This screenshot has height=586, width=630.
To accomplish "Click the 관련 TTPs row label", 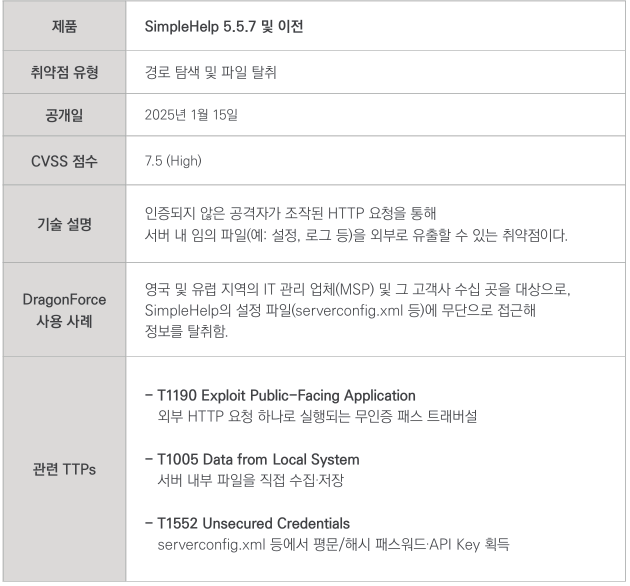I will pos(64,469).
